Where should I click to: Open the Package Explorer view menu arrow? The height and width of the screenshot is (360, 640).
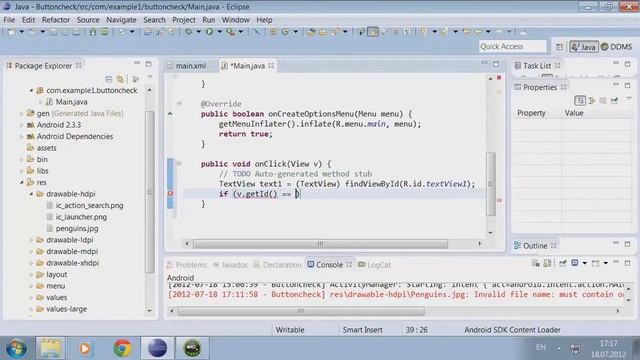[150, 77]
